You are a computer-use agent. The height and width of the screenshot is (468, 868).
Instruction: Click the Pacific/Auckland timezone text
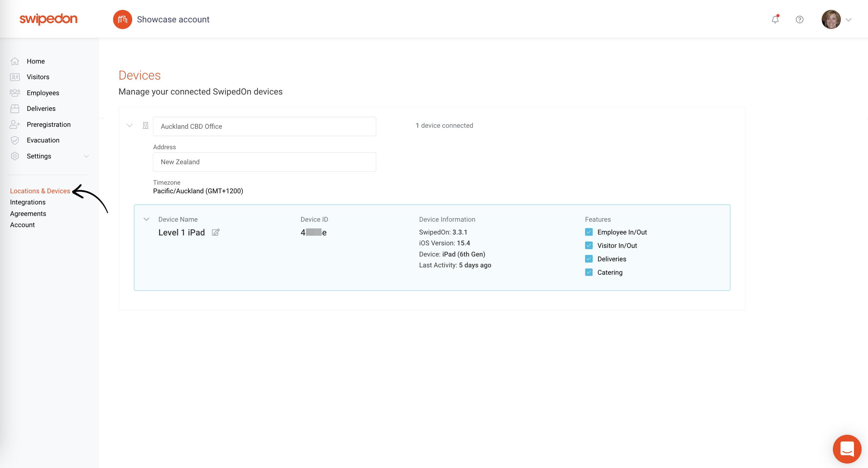coord(198,191)
